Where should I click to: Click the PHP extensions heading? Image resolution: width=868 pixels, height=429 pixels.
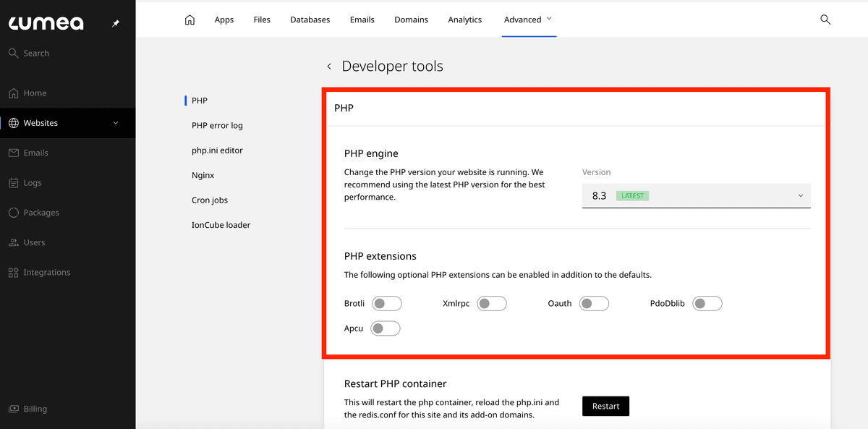click(380, 256)
